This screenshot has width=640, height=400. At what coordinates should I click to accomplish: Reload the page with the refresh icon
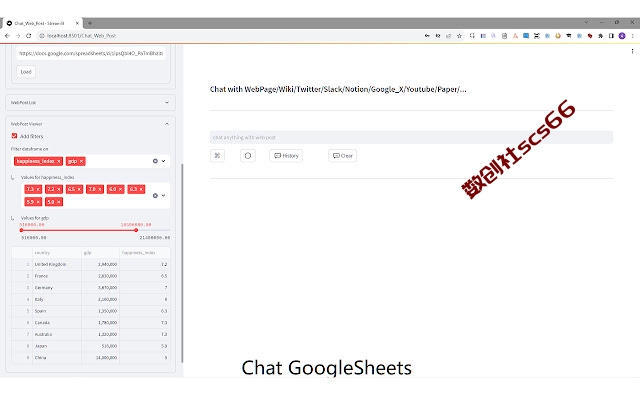[28, 36]
